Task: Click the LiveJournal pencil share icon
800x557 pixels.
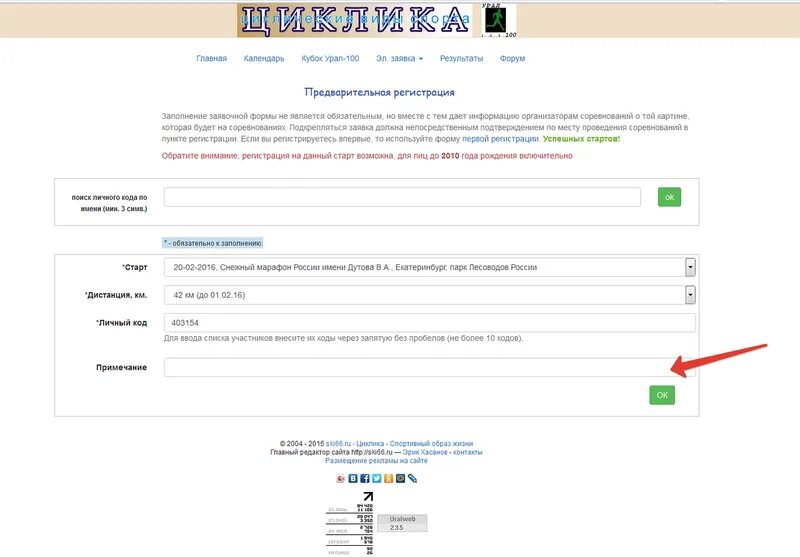Action: tap(412, 478)
